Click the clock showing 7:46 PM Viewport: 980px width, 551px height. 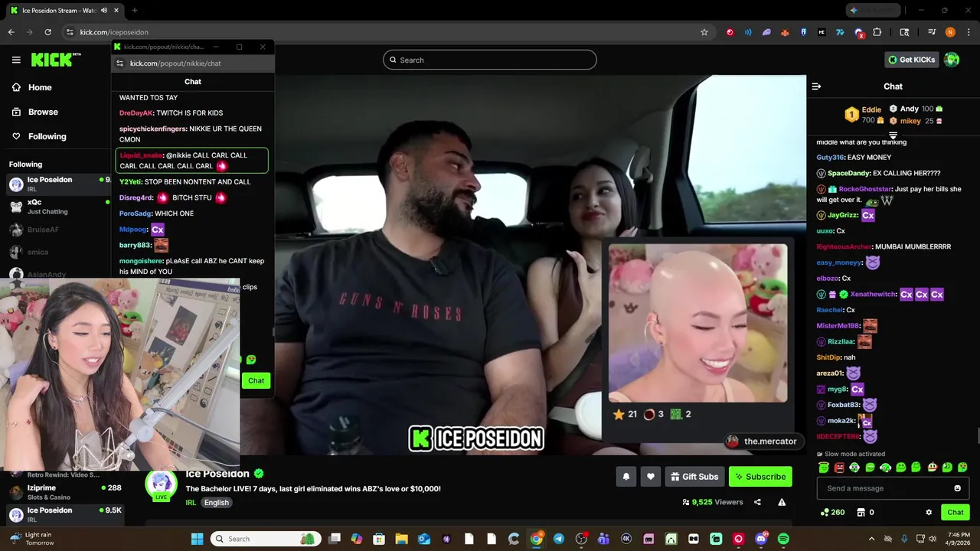[x=959, y=534]
